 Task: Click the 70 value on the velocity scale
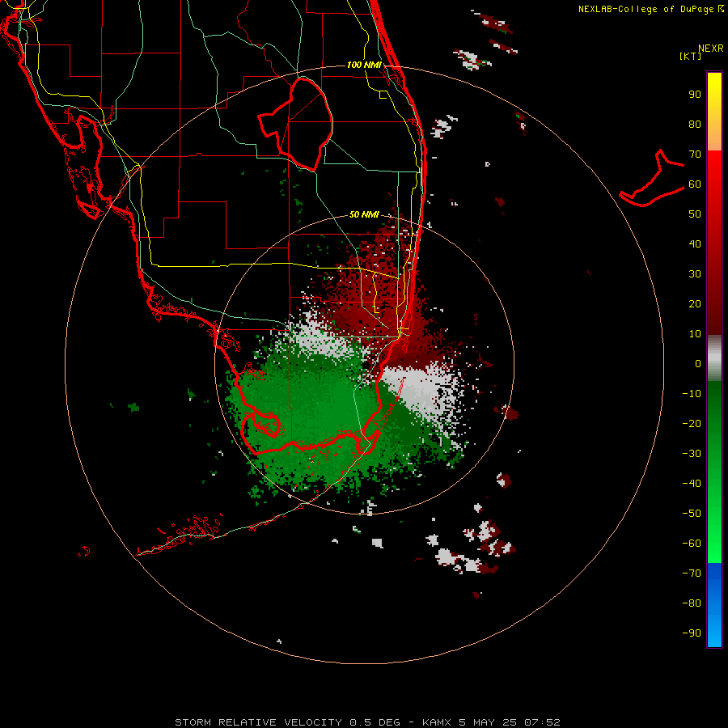pyautogui.click(x=695, y=154)
